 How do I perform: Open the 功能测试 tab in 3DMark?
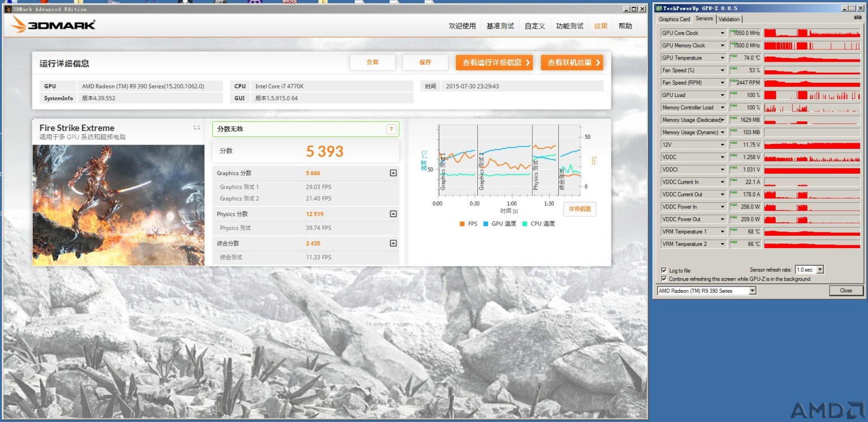point(570,26)
